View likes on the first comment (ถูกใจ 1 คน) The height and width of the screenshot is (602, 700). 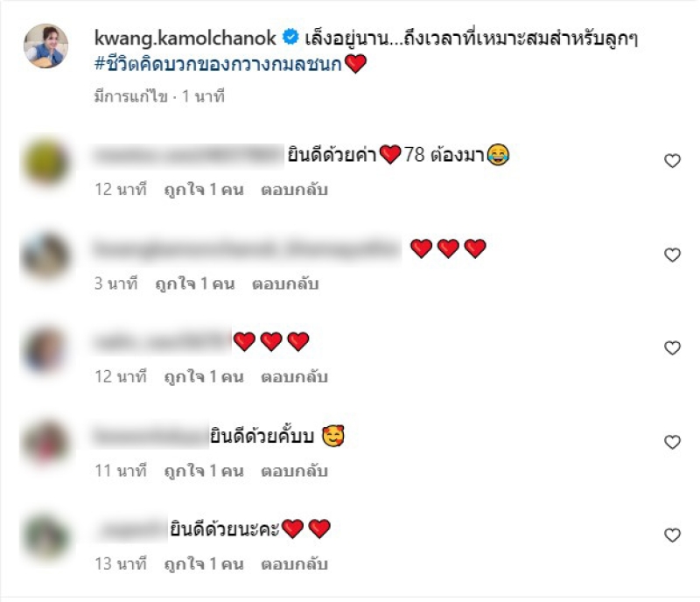pos(204,190)
